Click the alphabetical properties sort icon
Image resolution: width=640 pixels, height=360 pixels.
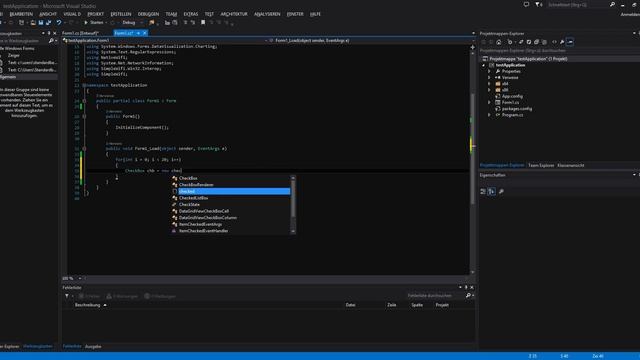click(x=492, y=191)
